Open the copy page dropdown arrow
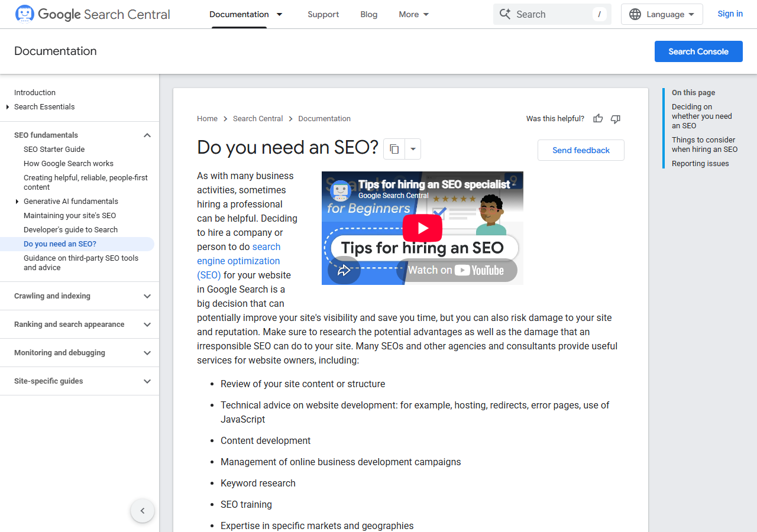This screenshot has width=757, height=532. point(413,149)
